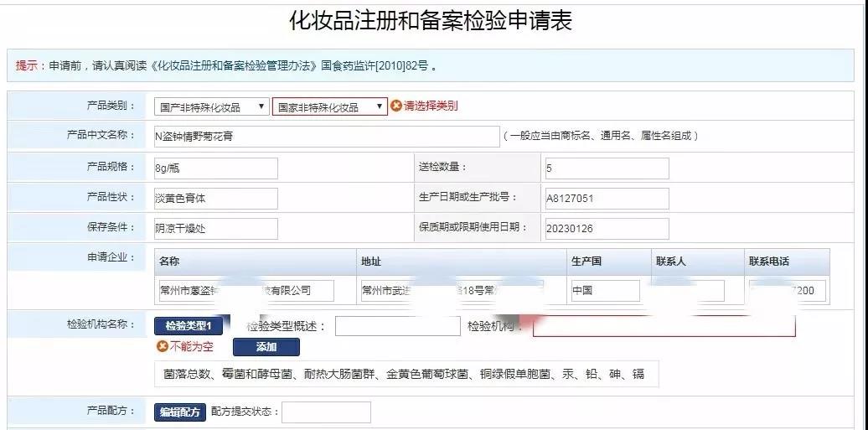The height and width of the screenshot is (430, 868).
Task: Open the 国家非特殊化妆品 subcategory dropdown
Action: pyautogui.click(x=329, y=107)
